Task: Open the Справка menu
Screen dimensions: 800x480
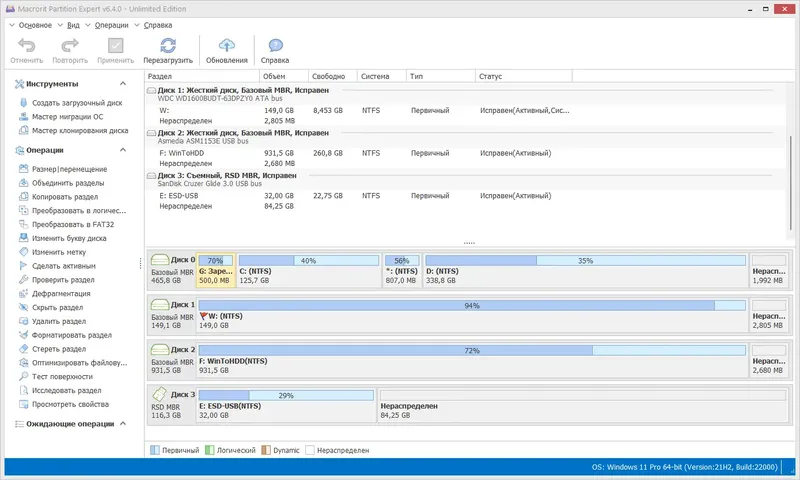Action: (x=158, y=25)
